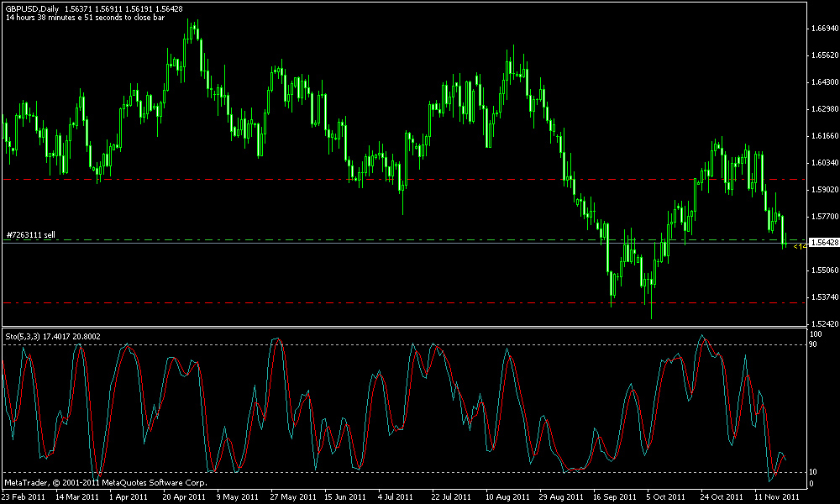
Task: Click the 29 Aug 2011 date label
Action: click(x=559, y=496)
